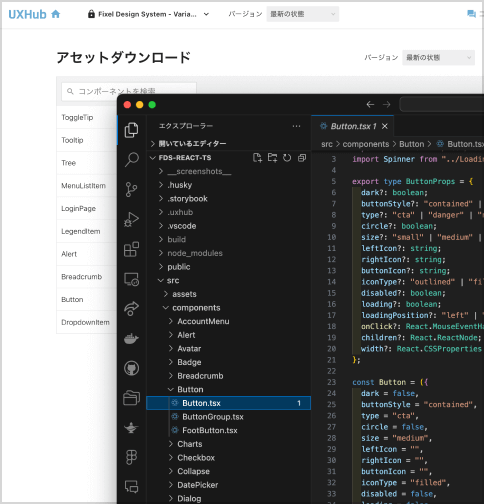Select DropdownItem in UXHub component list
Image resolution: width=484 pixels, height=504 pixels.
[x=87, y=322]
